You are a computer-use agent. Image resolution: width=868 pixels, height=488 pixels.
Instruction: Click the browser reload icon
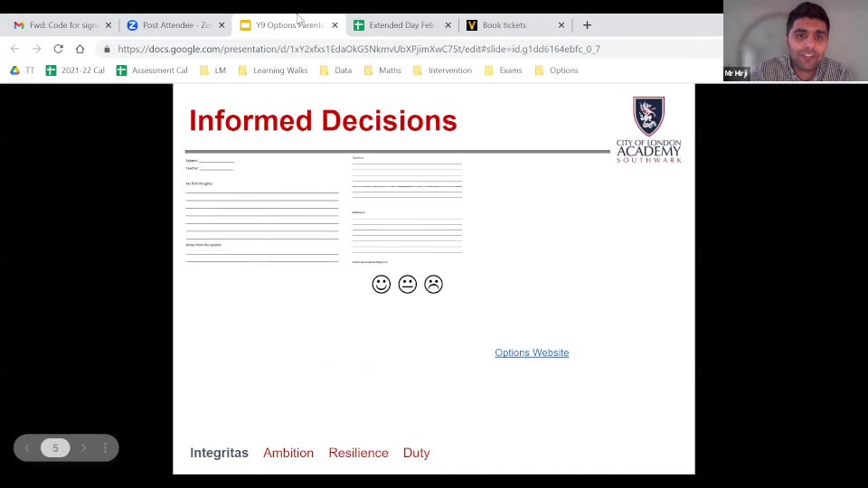click(x=58, y=49)
